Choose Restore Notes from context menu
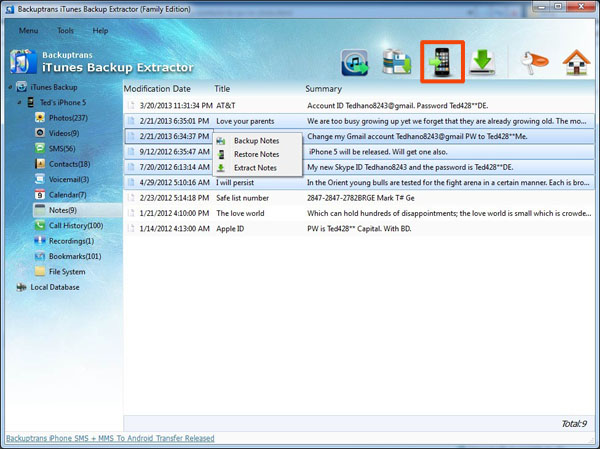 (257, 154)
